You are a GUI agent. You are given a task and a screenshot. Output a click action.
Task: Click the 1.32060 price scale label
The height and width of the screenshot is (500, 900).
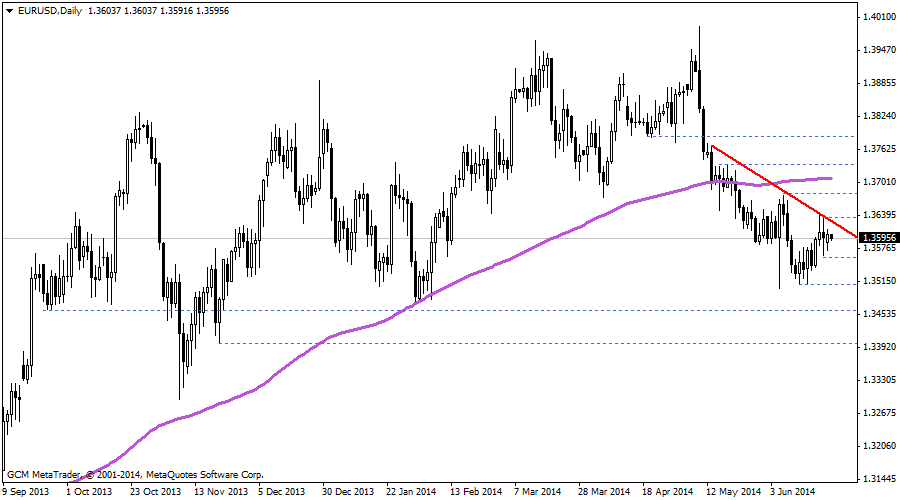point(879,445)
